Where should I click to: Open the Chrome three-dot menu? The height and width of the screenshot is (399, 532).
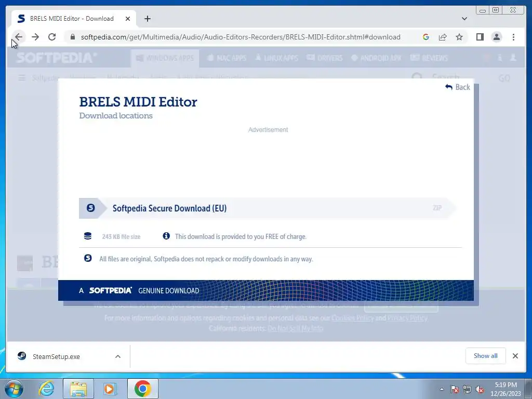click(513, 37)
